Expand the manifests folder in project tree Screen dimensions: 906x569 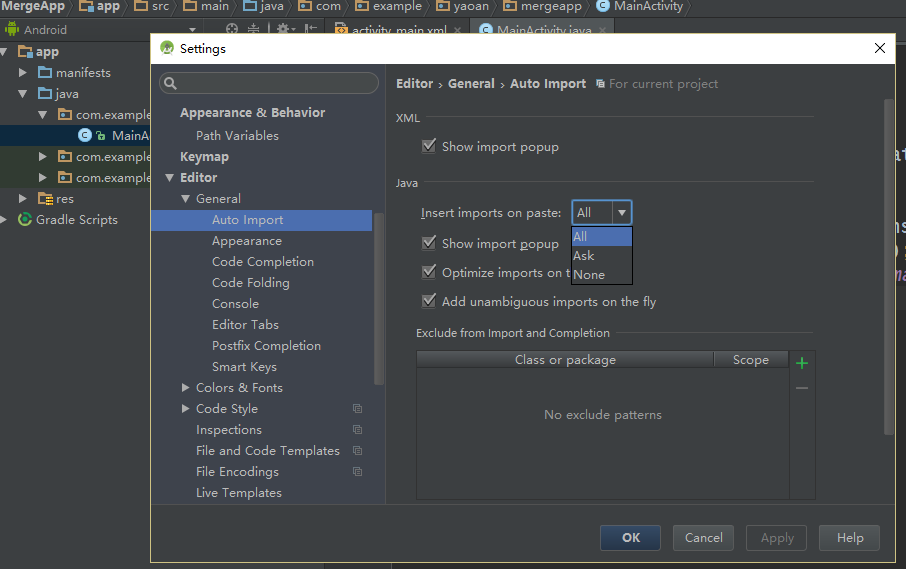(23, 72)
